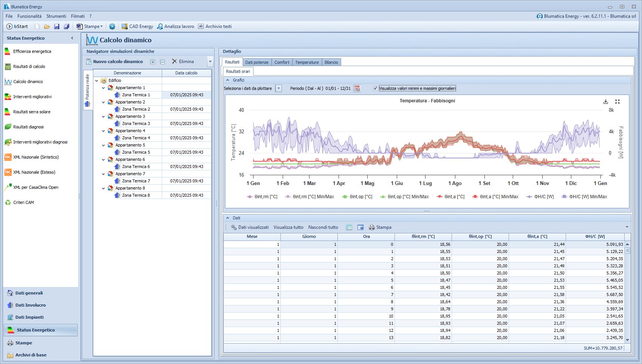Expand all nodes in simulation navigator

tap(153, 62)
